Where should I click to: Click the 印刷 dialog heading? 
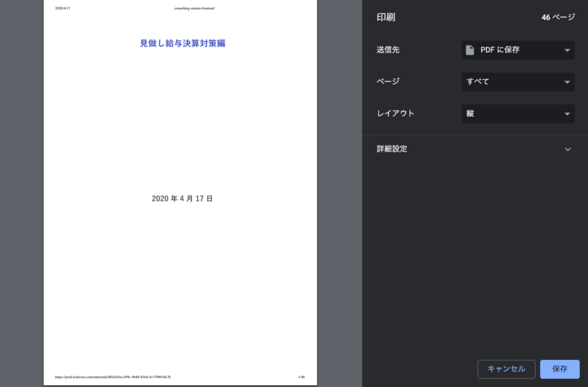pyautogui.click(x=386, y=17)
